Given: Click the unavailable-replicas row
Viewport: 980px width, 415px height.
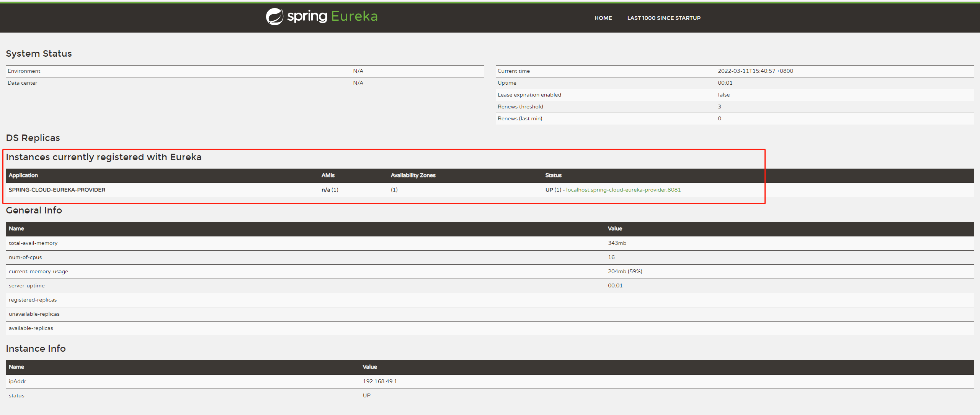Looking at the screenshot, I should pos(490,314).
